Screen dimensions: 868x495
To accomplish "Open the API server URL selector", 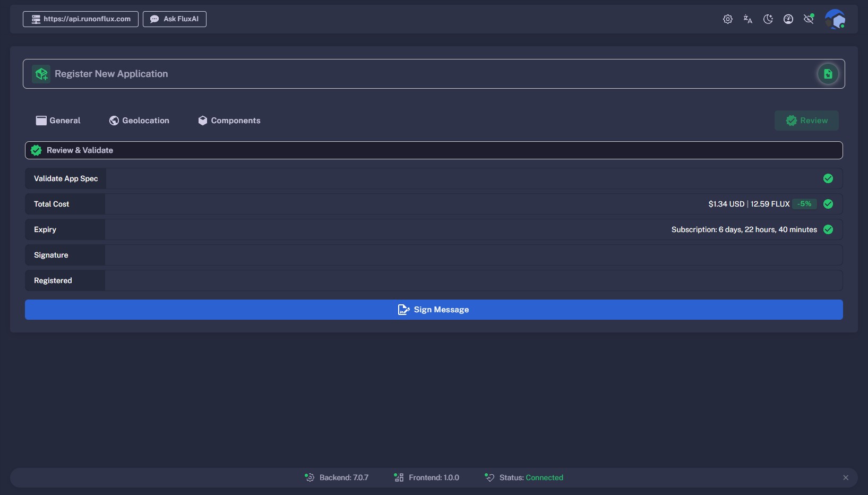I will (x=81, y=19).
